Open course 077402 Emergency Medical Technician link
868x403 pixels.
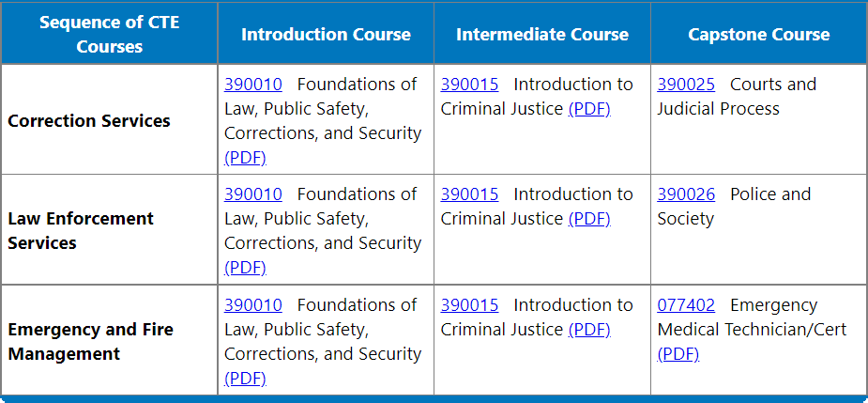[686, 305]
